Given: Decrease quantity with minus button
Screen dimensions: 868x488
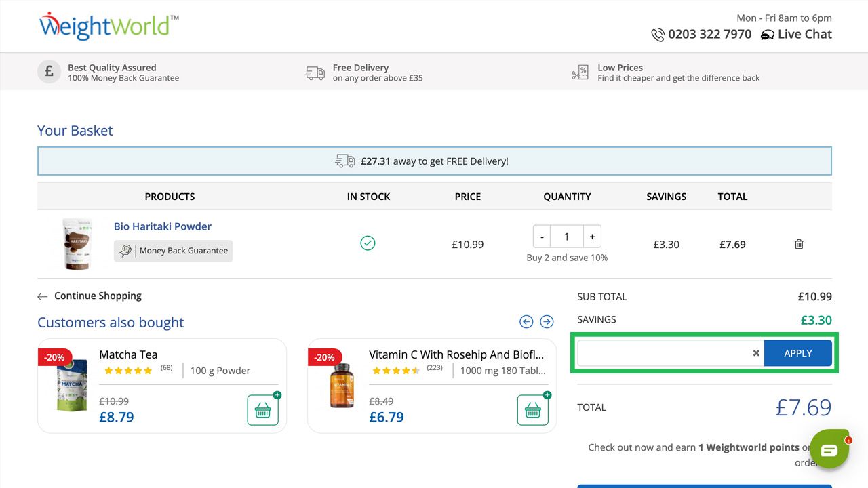Looking at the screenshot, I should coord(542,237).
